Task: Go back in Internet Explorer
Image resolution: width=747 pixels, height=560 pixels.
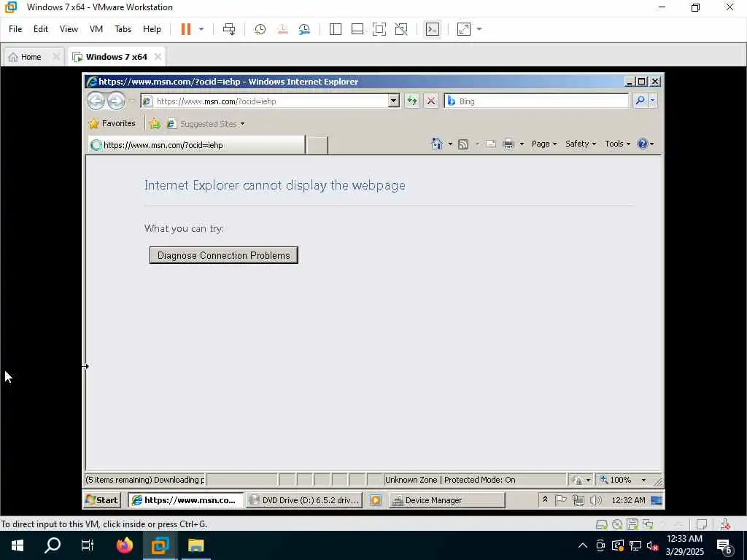Action: 96,101
